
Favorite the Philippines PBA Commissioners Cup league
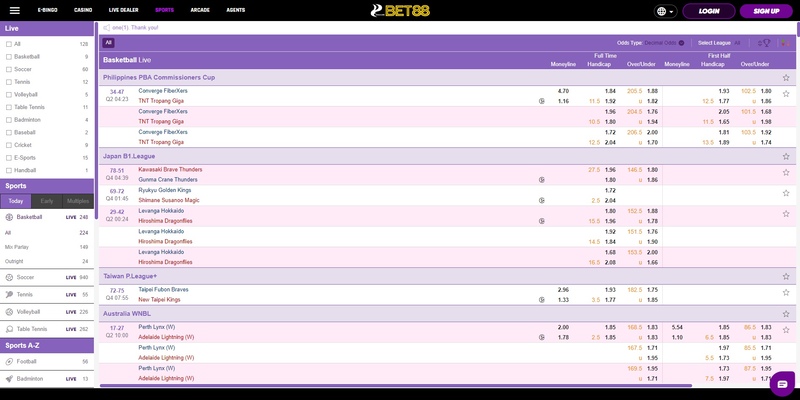pyautogui.click(x=786, y=78)
